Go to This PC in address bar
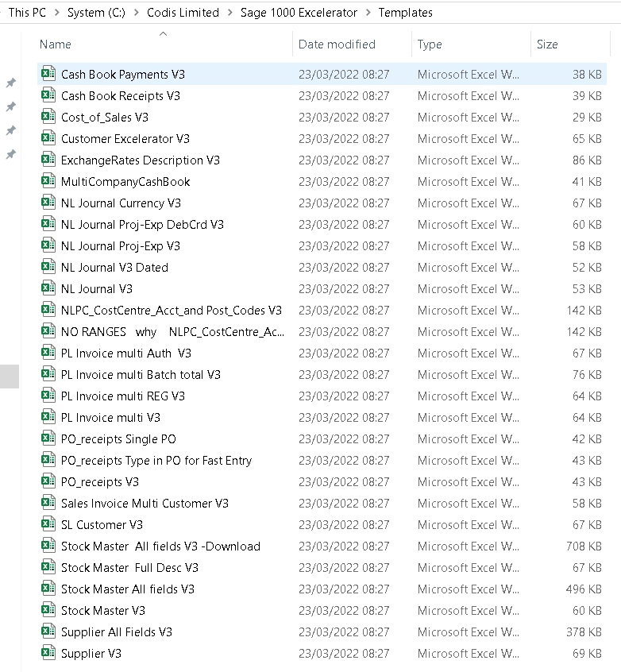 (x=27, y=13)
